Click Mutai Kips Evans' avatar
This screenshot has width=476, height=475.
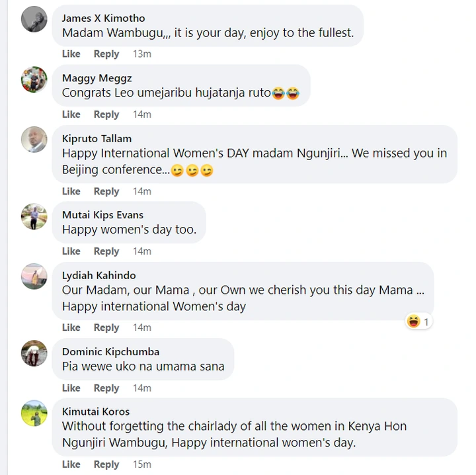34,216
